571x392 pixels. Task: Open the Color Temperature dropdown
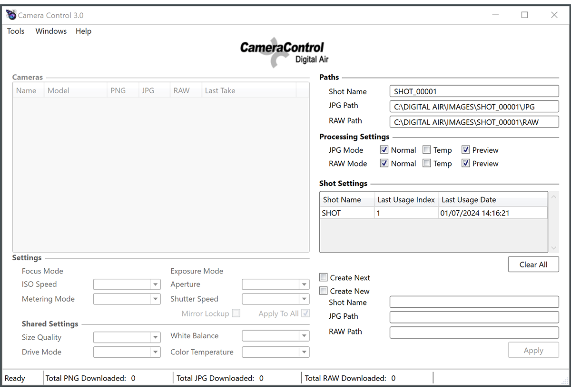pyautogui.click(x=276, y=352)
